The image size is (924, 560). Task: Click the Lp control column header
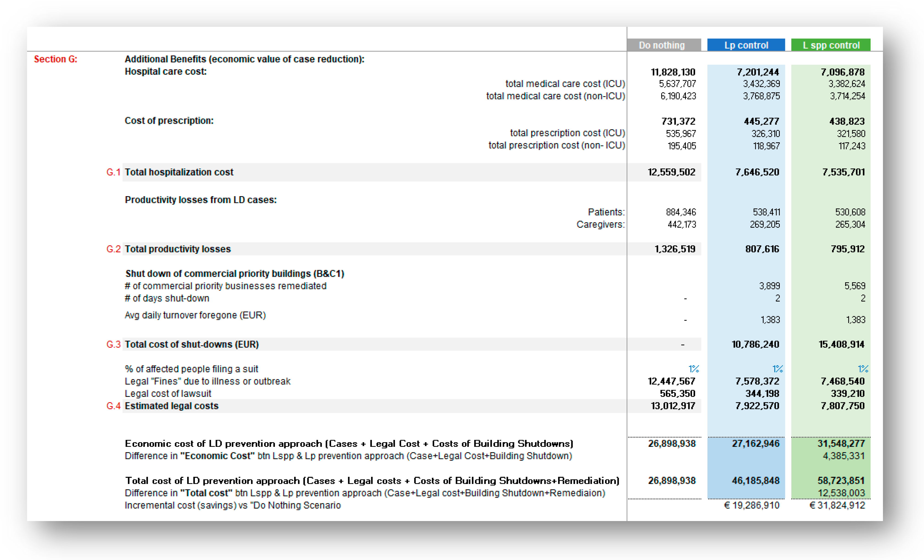coord(746,45)
